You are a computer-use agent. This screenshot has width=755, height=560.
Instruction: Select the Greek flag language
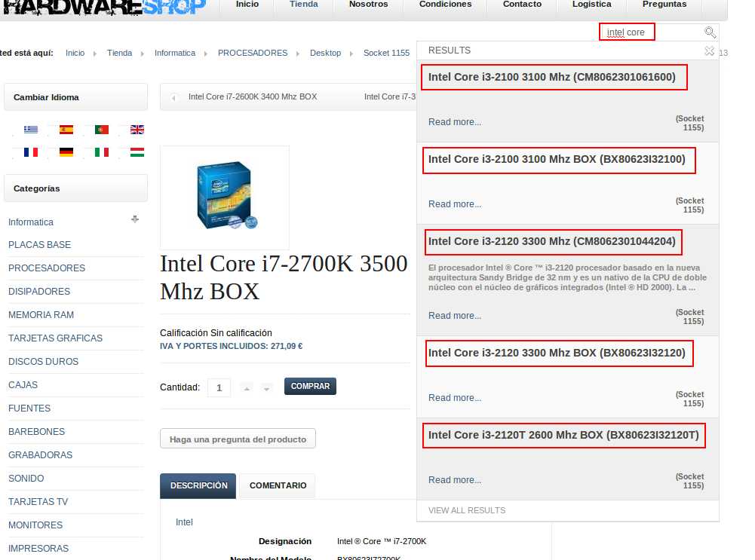[31, 130]
